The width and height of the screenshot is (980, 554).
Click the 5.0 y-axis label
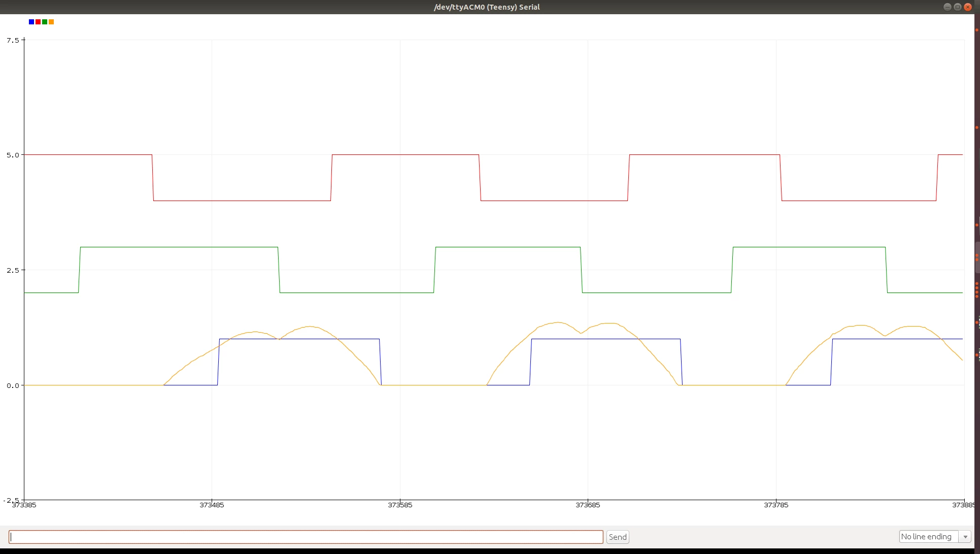click(13, 155)
